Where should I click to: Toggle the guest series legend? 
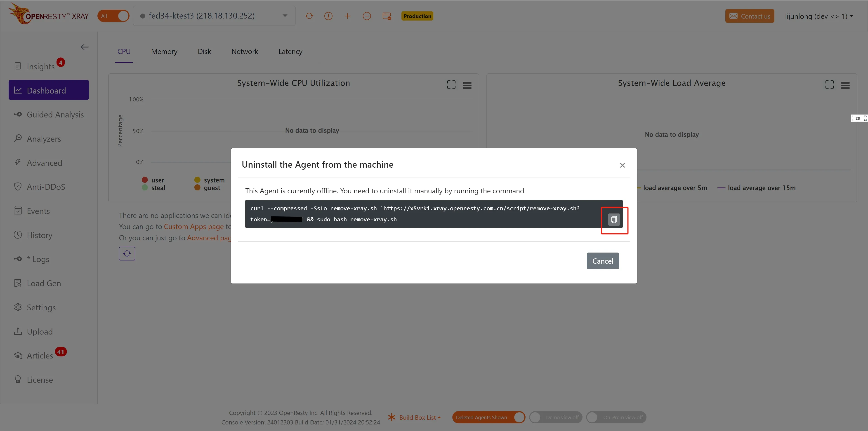coord(208,188)
